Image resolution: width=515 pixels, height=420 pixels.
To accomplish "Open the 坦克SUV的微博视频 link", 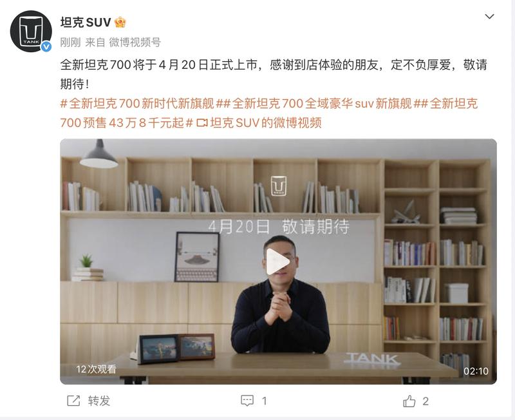I will pos(266,123).
